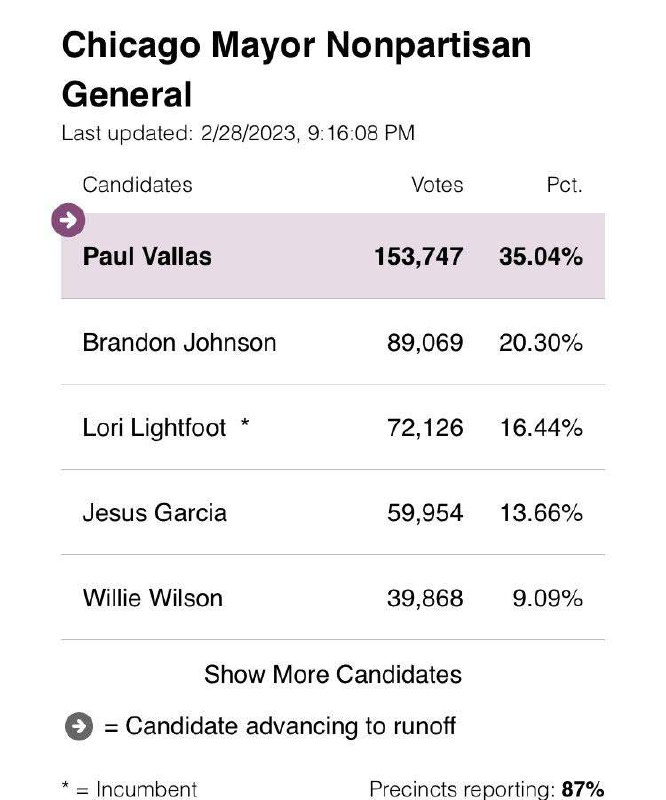Click Brandon Johnson's 20.30% percentage
The height and width of the screenshot is (800, 666).
pyautogui.click(x=540, y=343)
